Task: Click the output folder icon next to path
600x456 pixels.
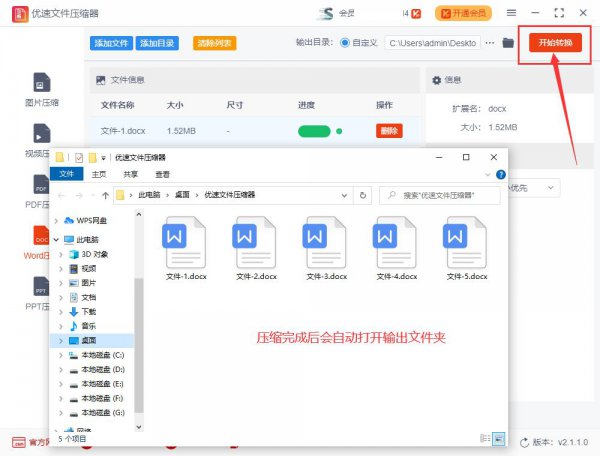Action: [x=508, y=43]
